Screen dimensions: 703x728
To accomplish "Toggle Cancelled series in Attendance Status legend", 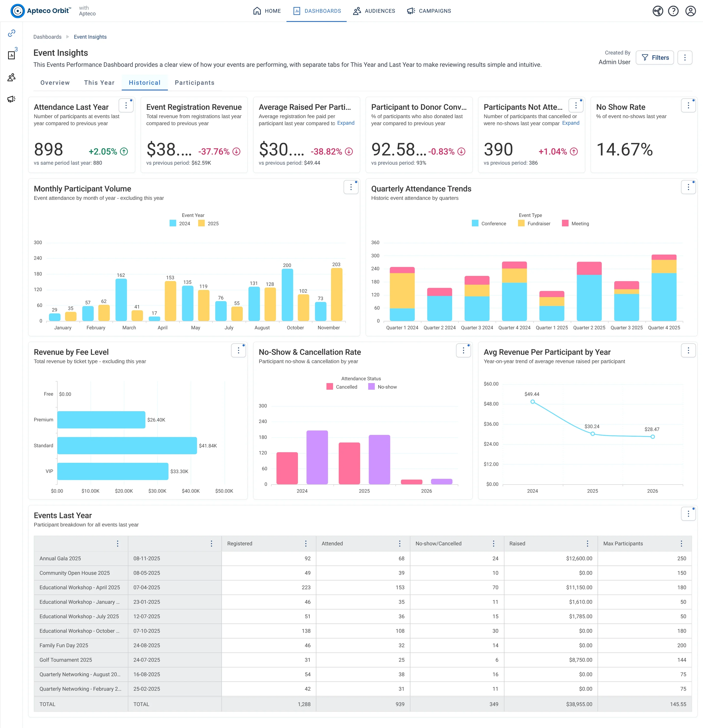I will (x=342, y=387).
